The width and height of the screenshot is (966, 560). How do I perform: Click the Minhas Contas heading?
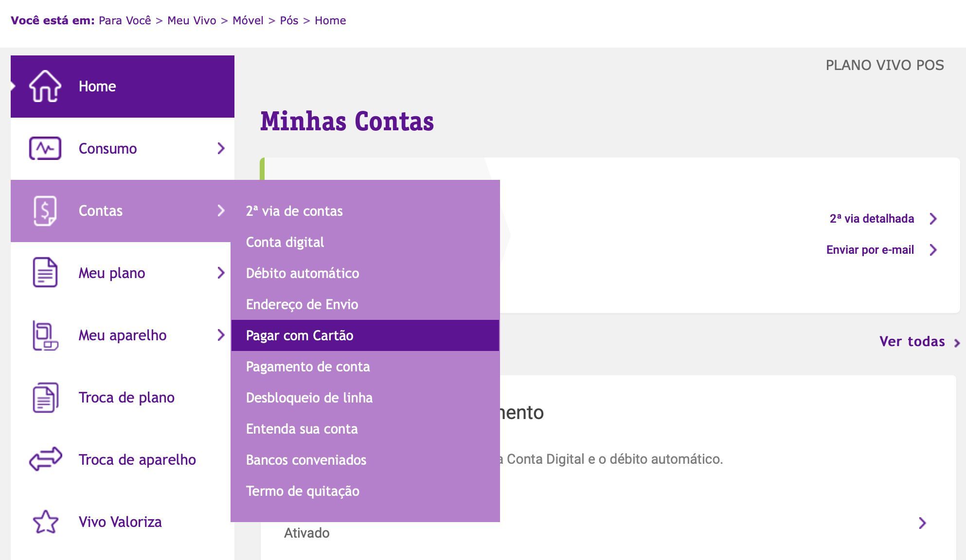[347, 121]
